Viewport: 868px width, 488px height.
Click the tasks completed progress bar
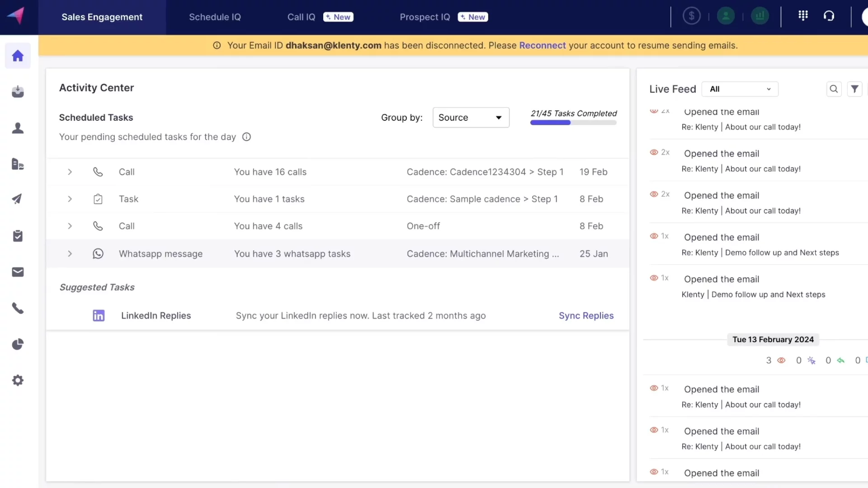[x=573, y=122]
